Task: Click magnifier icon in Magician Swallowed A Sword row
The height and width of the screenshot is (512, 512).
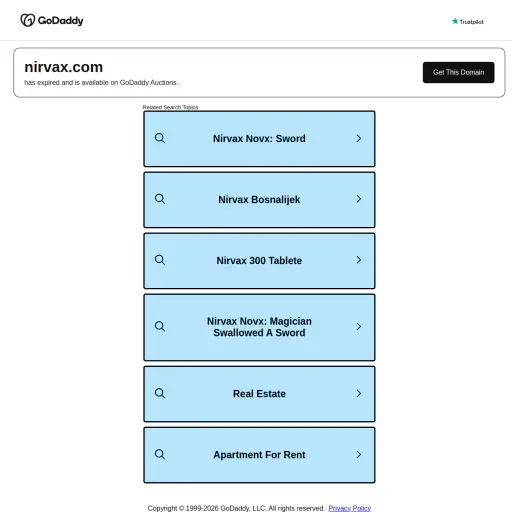Action: click(x=160, y=326)
